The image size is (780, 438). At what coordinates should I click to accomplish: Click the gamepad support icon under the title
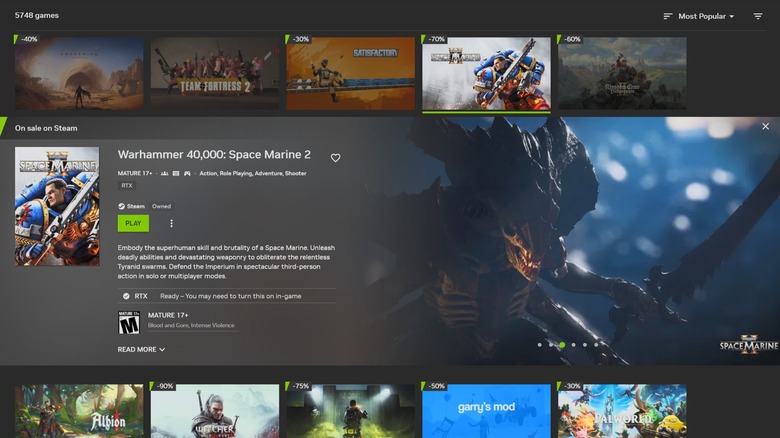coord(187,173)
